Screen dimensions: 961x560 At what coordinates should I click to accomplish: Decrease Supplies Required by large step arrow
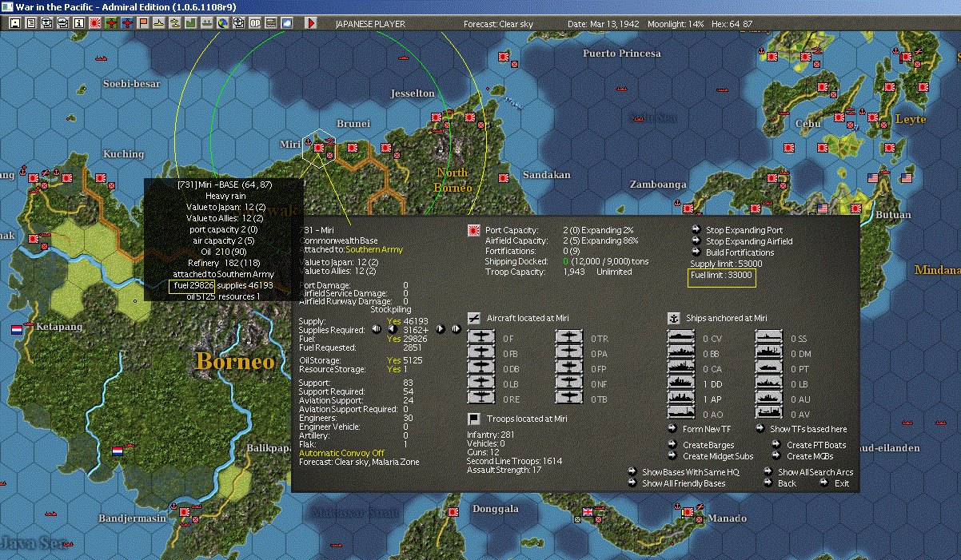pyautogui.click(x=377, y=329)
